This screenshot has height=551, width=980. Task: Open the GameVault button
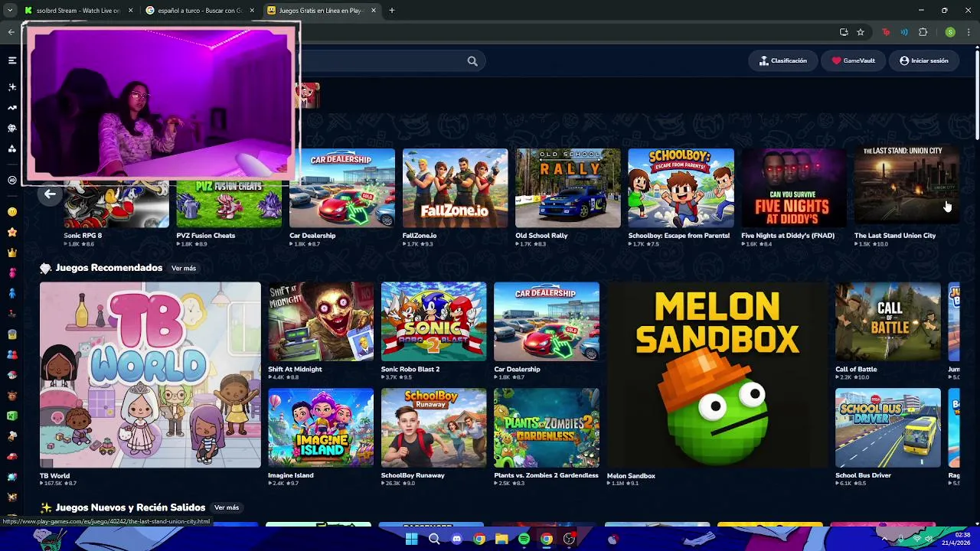[853, 60]
